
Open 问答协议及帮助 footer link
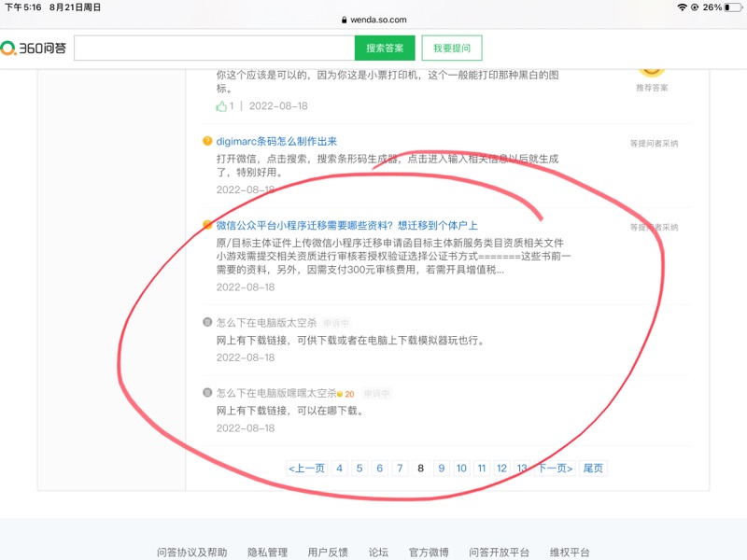[192, 553]
